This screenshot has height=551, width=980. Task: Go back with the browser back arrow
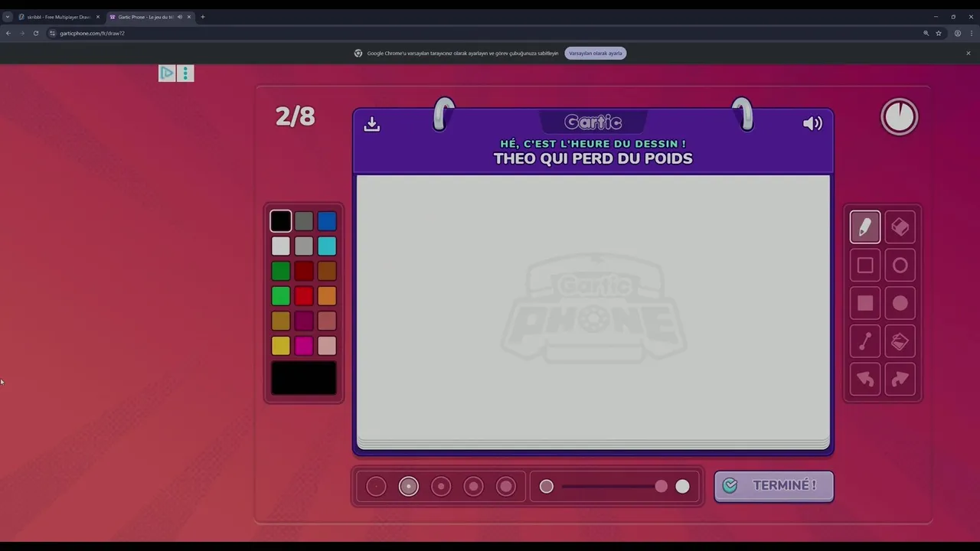8,34
